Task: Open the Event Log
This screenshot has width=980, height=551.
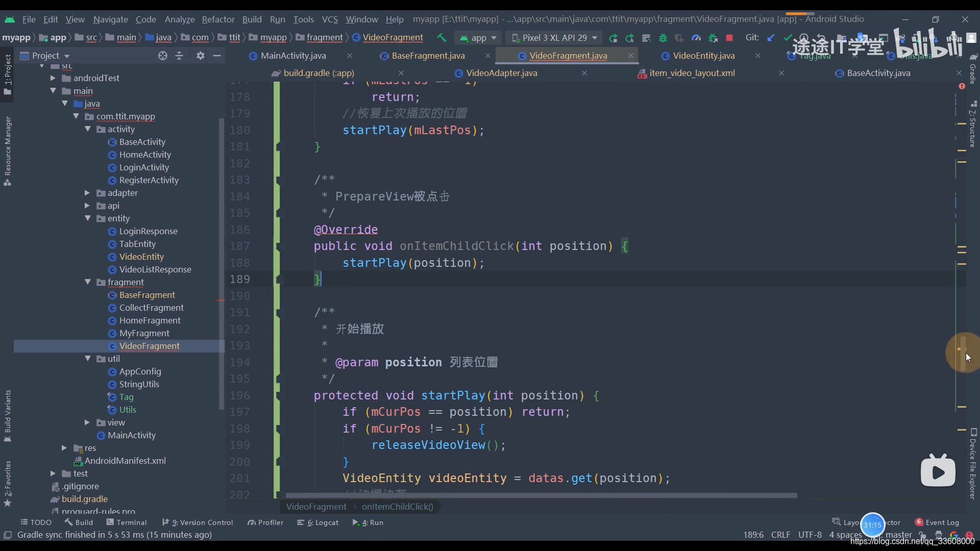Action: click(937, 522)
